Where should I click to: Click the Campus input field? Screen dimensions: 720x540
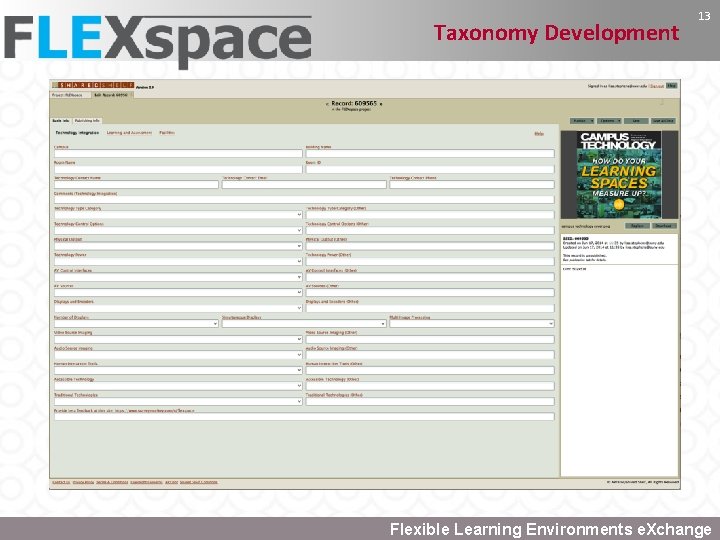pyautogui.click(x=178, y=153)
